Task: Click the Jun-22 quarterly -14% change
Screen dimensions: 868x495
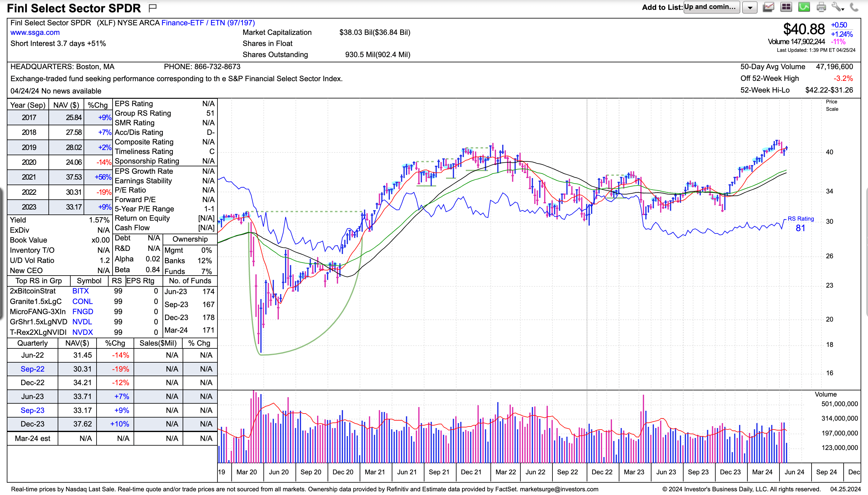Action: pos(120,355)
